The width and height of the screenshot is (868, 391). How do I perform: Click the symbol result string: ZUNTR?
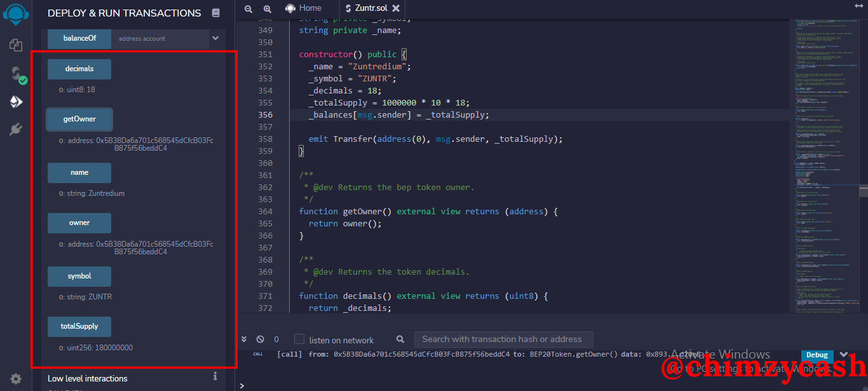[85, 297]
